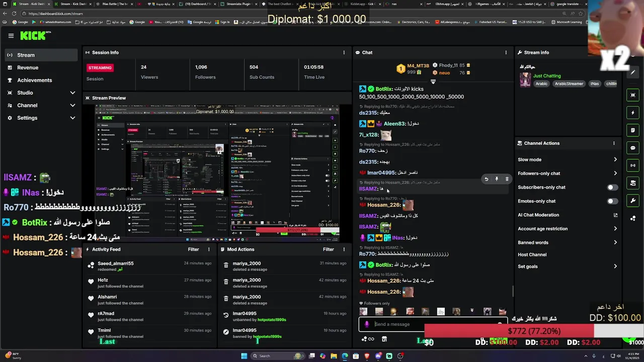
Task: Open the hamburger menu beside Kick logo
Action: coord(11,36)
